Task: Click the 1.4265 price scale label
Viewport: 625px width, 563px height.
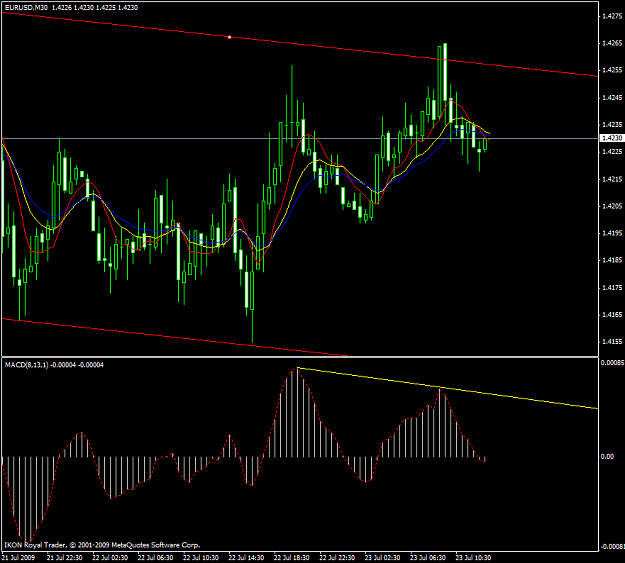Action: click(x=612, y=43)
